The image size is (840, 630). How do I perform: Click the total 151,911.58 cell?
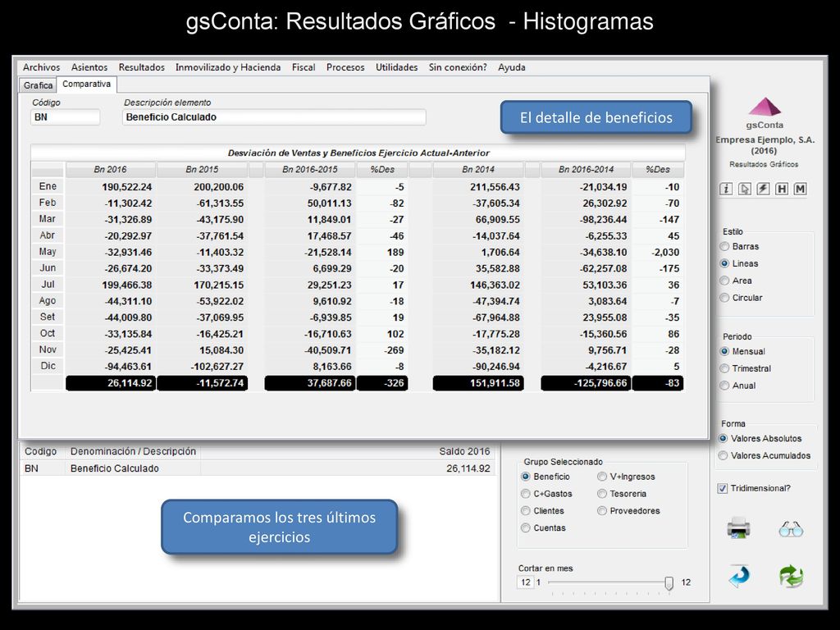[478, 383]
